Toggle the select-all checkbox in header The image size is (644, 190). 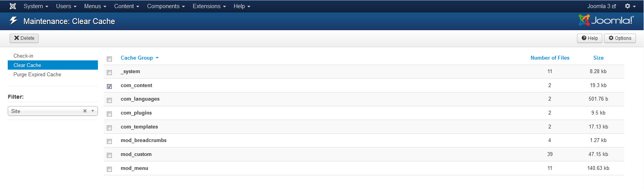109,59
